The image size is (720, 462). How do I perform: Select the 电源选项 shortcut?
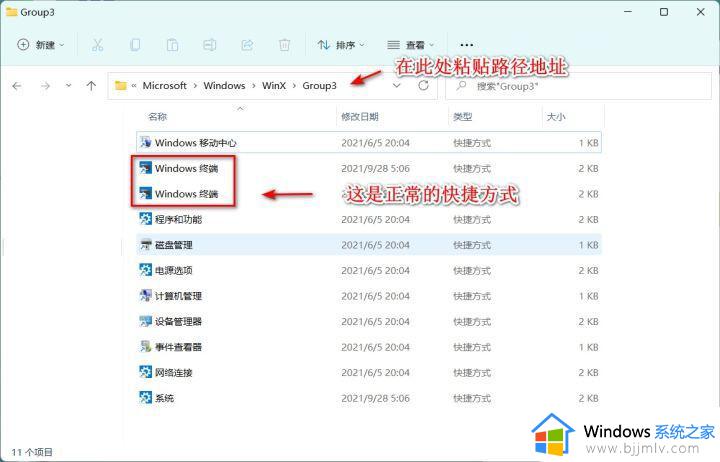point(369,270)
